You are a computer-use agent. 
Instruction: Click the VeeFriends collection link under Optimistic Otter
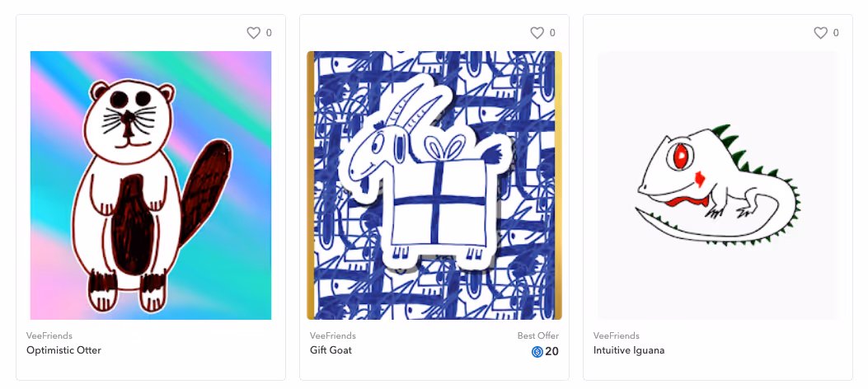coord(49,336)
